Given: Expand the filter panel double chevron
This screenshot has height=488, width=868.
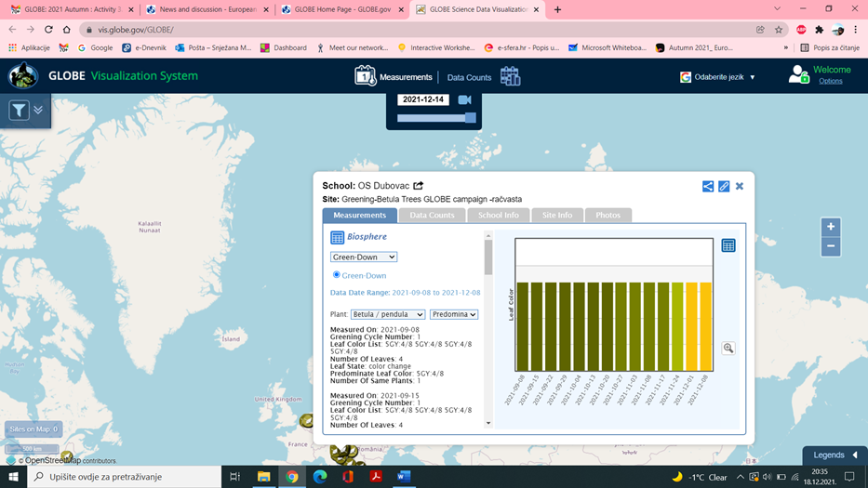Looking at the screenshot, I should 38,110.
